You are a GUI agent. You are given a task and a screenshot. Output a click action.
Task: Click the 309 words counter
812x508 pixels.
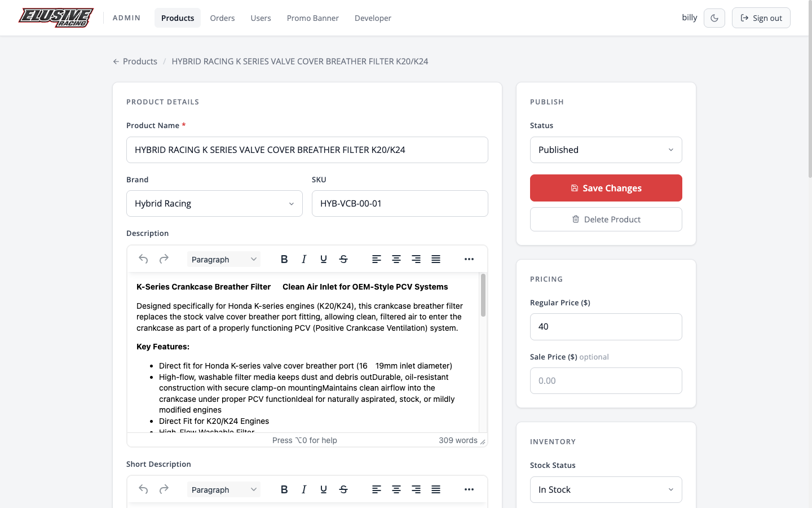(x=458, y=440)
